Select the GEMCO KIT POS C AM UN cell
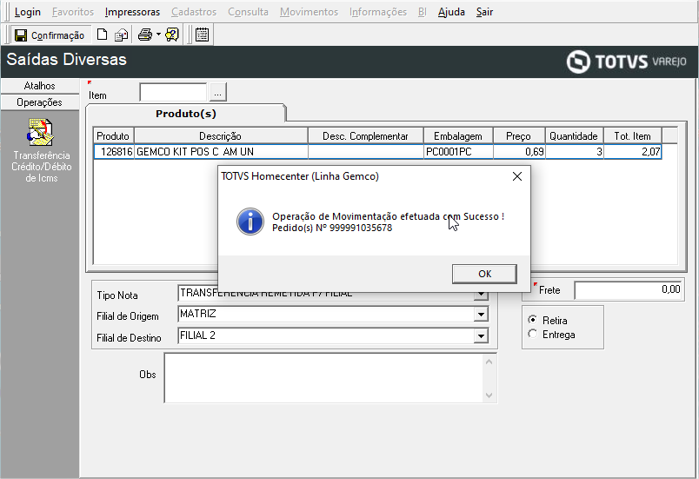Screen dimensions: 699x479 [x=221, y=152]
